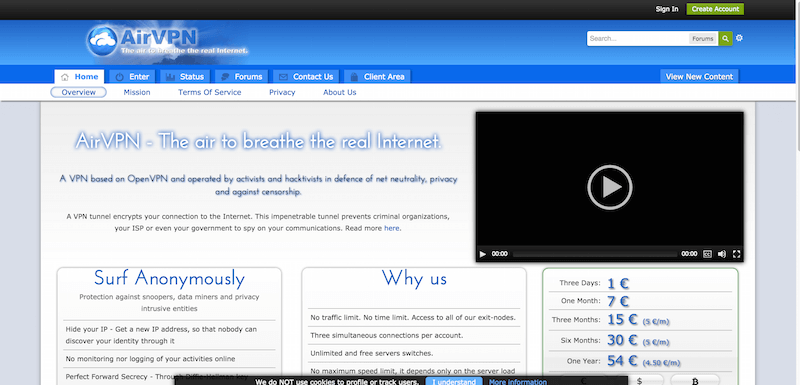This screenshot has height=385, width=800.
Task: Mute the video with the speaker icon
Action: click(721, 254)
